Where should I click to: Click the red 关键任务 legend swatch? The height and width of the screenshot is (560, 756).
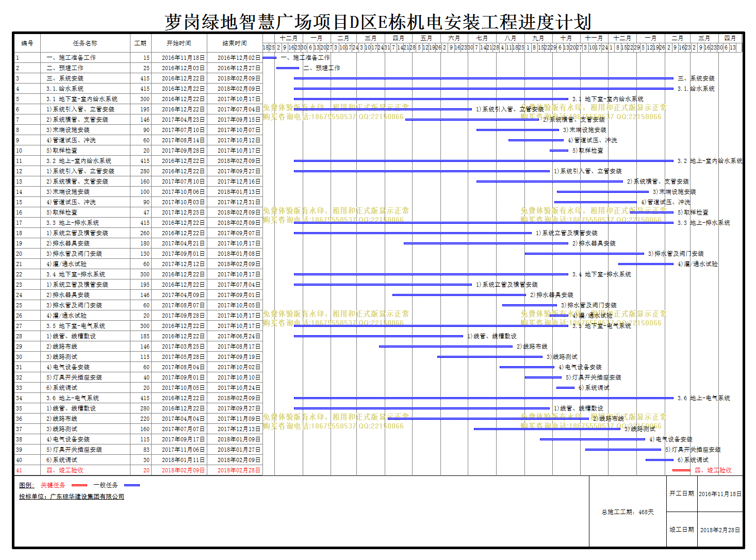pyautogui.click(x=79, y=485)
